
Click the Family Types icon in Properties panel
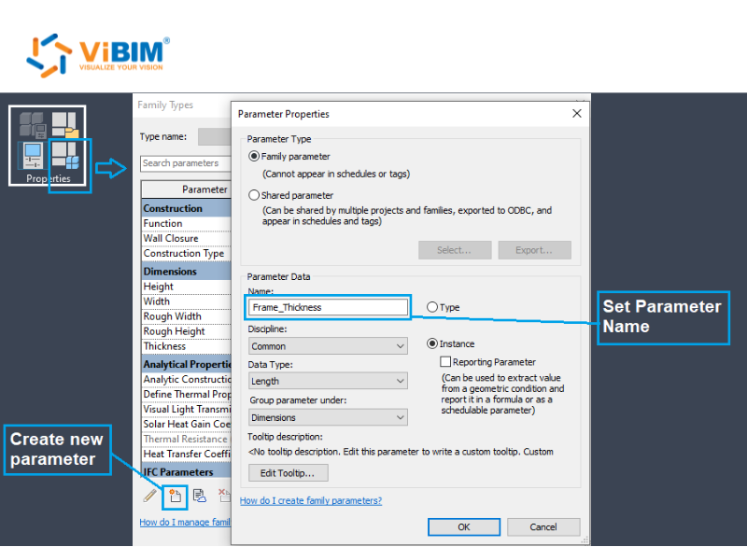click(65, 156)
